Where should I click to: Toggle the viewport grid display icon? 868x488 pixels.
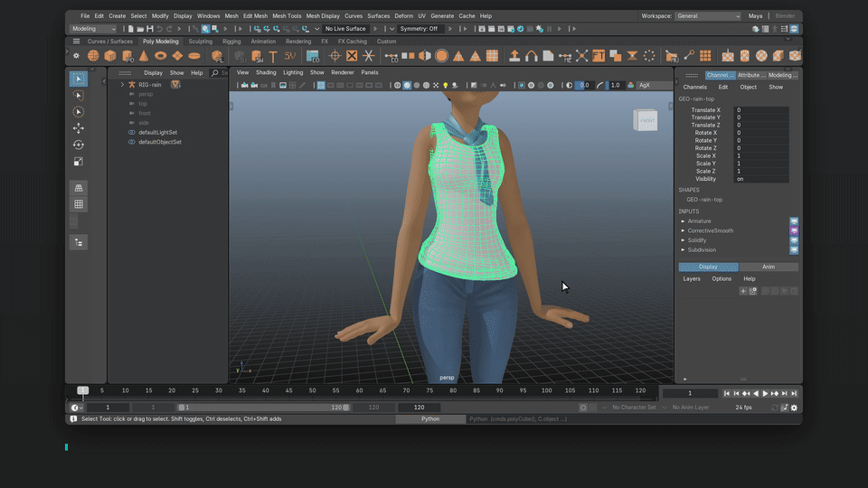321,85
